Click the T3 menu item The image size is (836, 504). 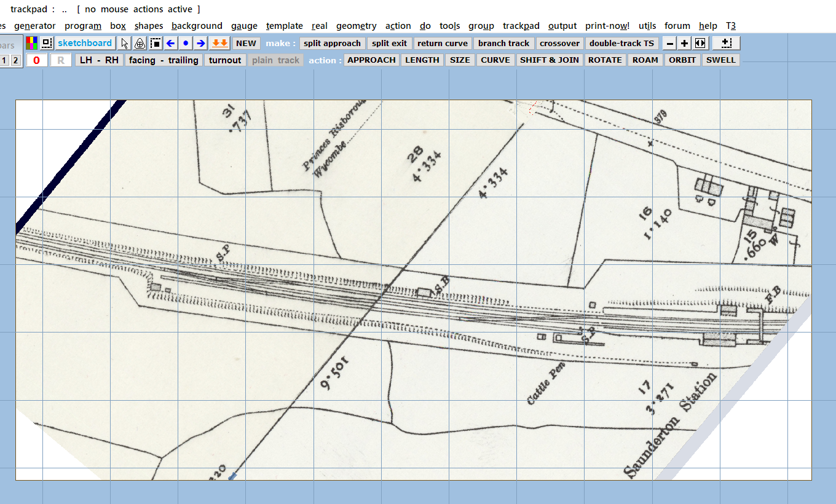pyautogui.click(x=731, y=26)
